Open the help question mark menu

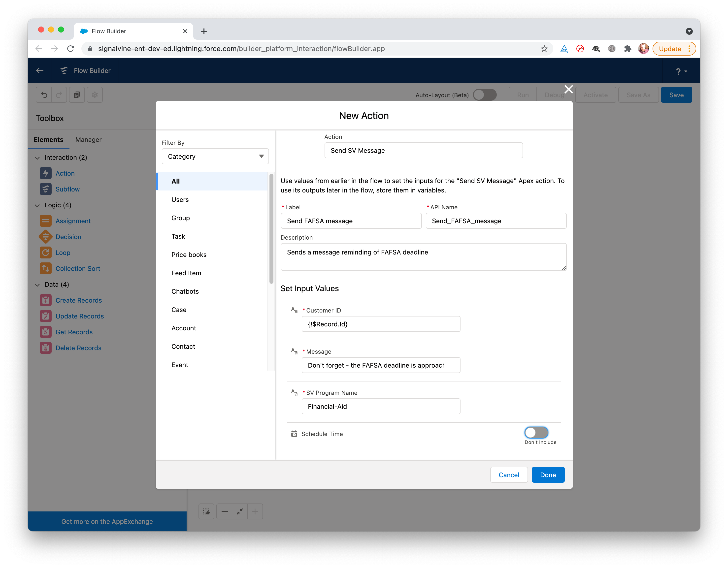click(681, 71)
